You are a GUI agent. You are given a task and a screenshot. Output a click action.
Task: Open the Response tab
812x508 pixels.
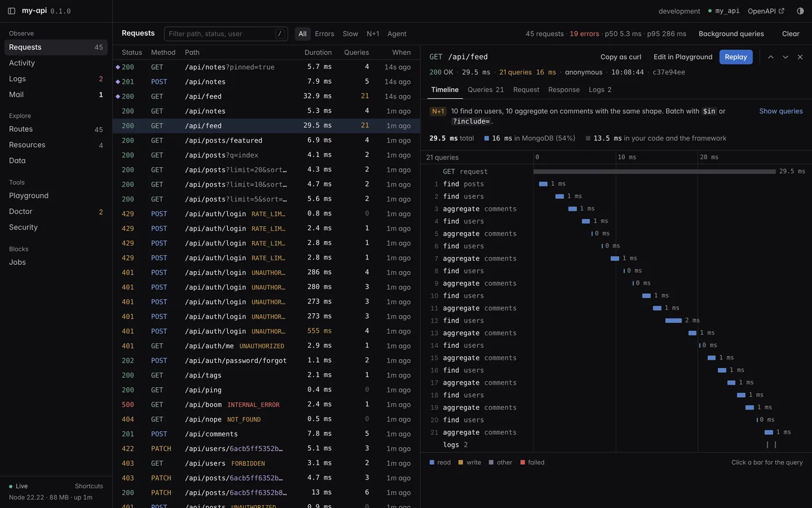tap(564, 89)
